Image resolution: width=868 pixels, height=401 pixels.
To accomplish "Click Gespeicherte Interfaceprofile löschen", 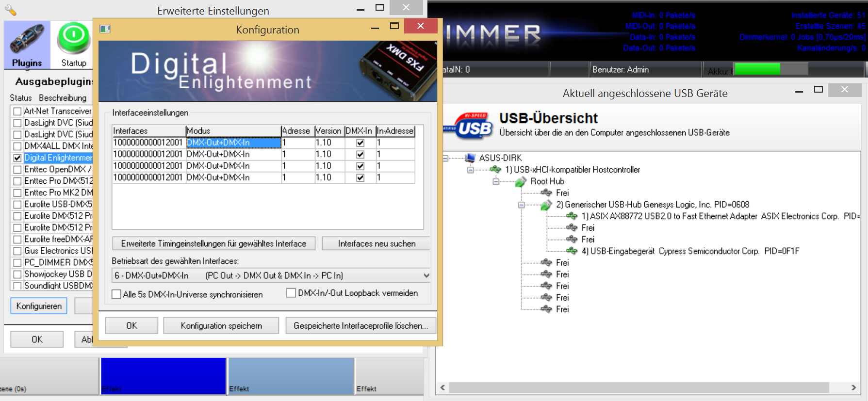I will pyautogui.click(x=361, y=326).
